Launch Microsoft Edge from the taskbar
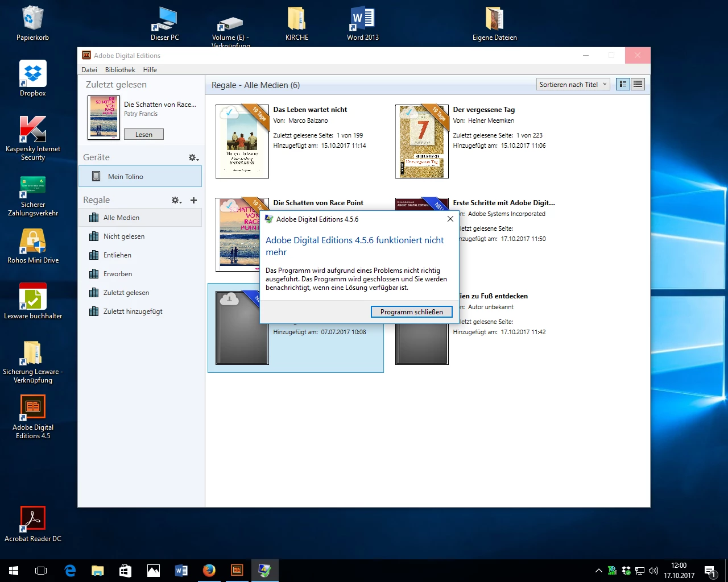The image size is (728, 582). 70,571
